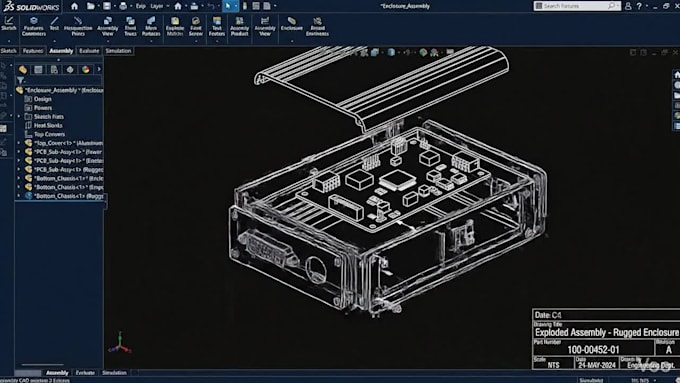Expand the PCB_Sub-Assy<1> (Fewer node
Viewport: 680px width, 383px height.
(19, 152)
